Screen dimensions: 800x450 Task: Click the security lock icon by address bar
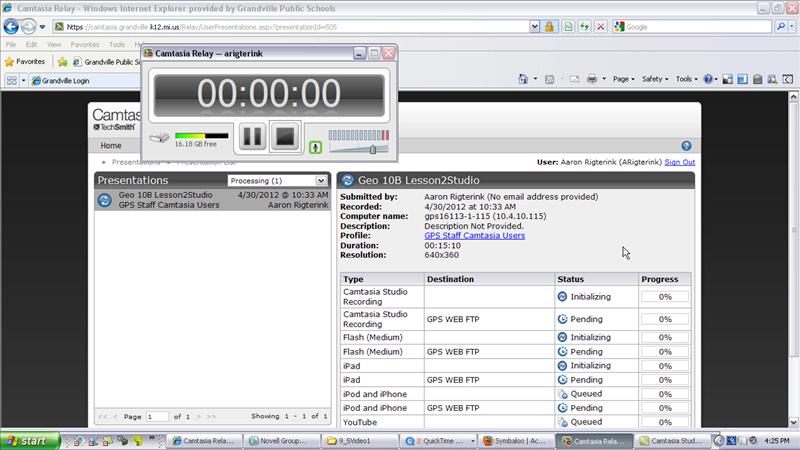(549, 27)
